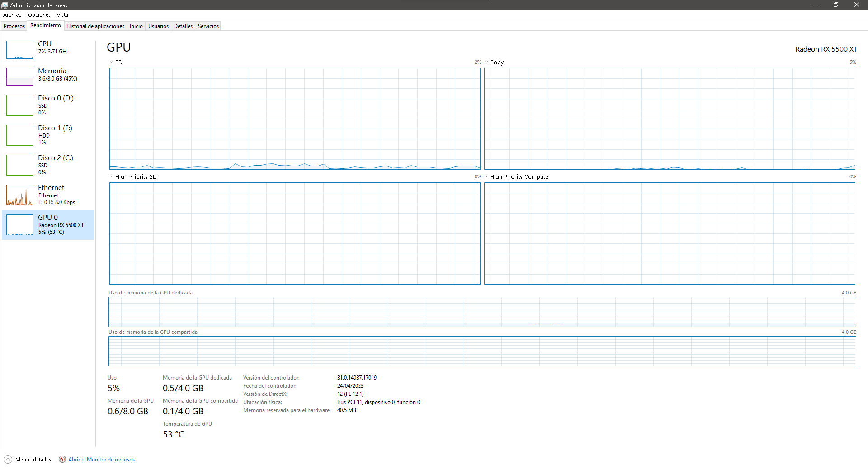Select the Memoria usage thumbnail

(x=20, y=77)
